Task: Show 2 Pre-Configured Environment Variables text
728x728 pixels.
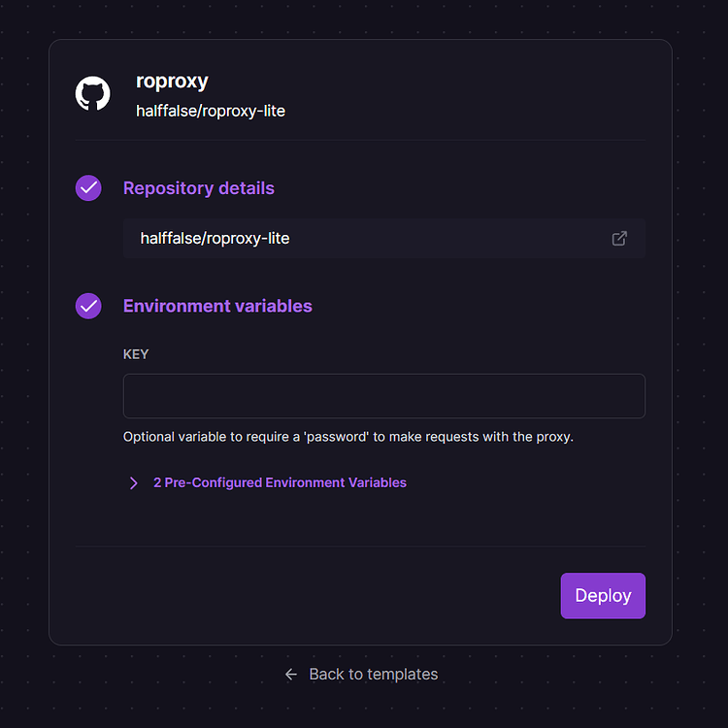Action: [280, 482]
